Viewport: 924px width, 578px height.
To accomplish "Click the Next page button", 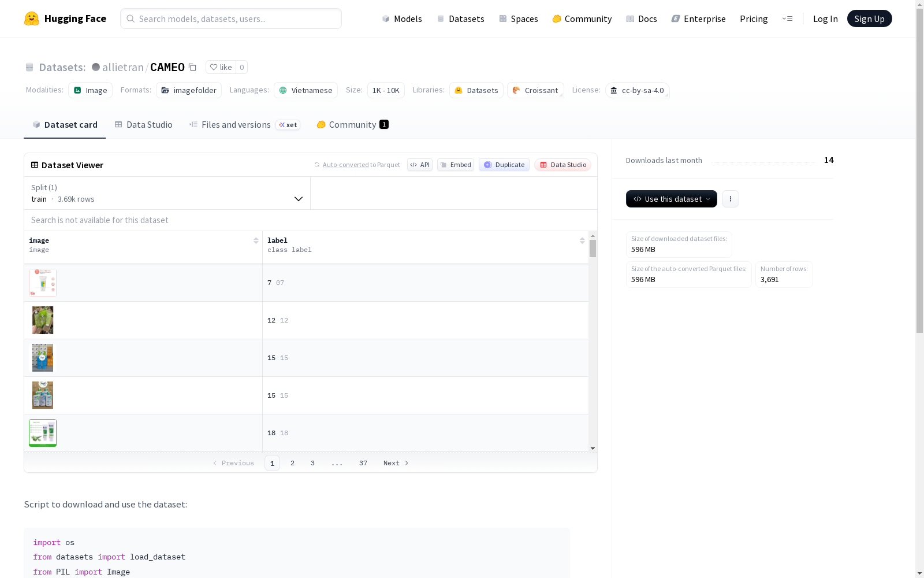I will (396, 463).
